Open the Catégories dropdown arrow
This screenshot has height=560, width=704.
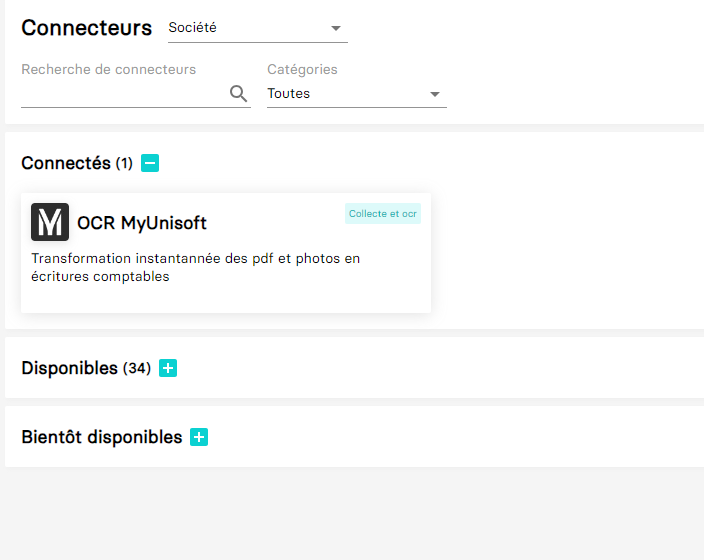[434, 94]
